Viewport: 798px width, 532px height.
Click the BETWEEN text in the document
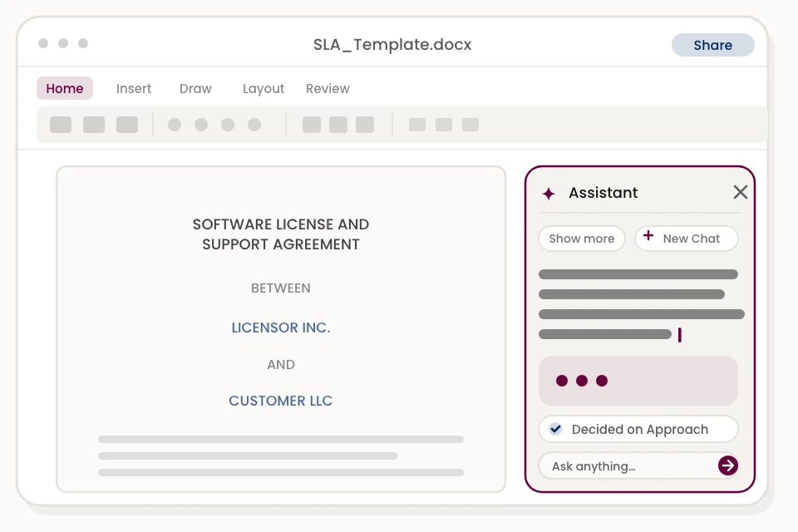[280, 288]
